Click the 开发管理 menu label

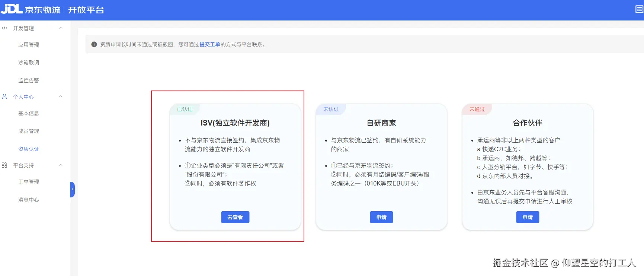[x=23, y=28]
